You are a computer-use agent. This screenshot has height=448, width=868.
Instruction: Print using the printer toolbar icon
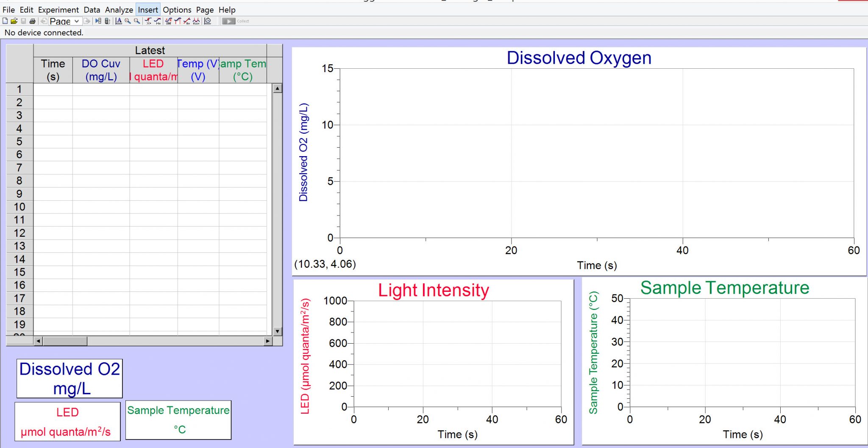point(32,21)
